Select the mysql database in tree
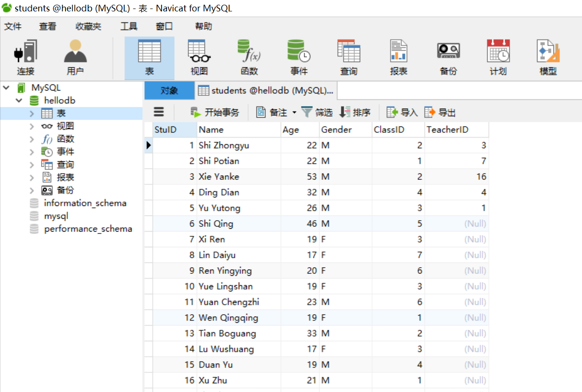The width and height of the screenshot is (582, 392). point(56,216)
